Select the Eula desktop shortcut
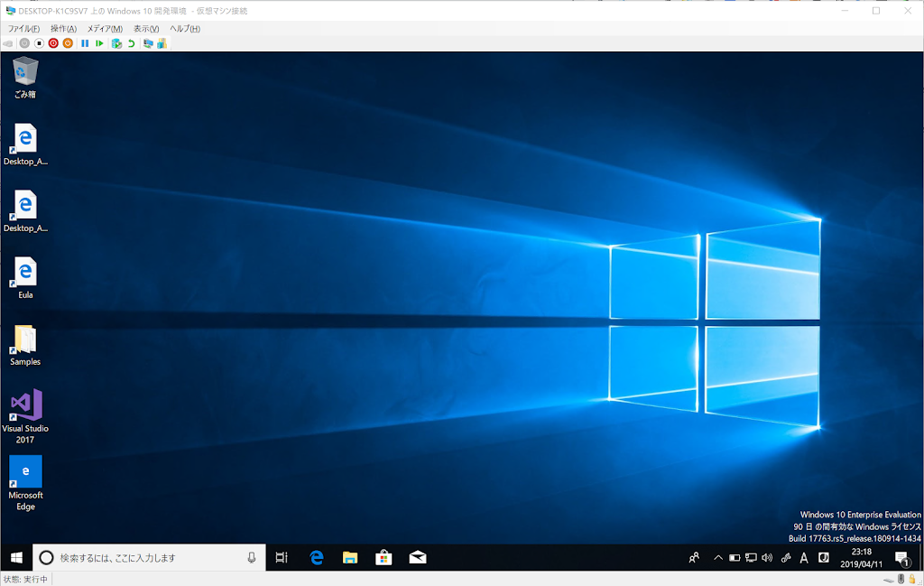The width and height of the screenshot is (924, 586). [x=25, y=278]
